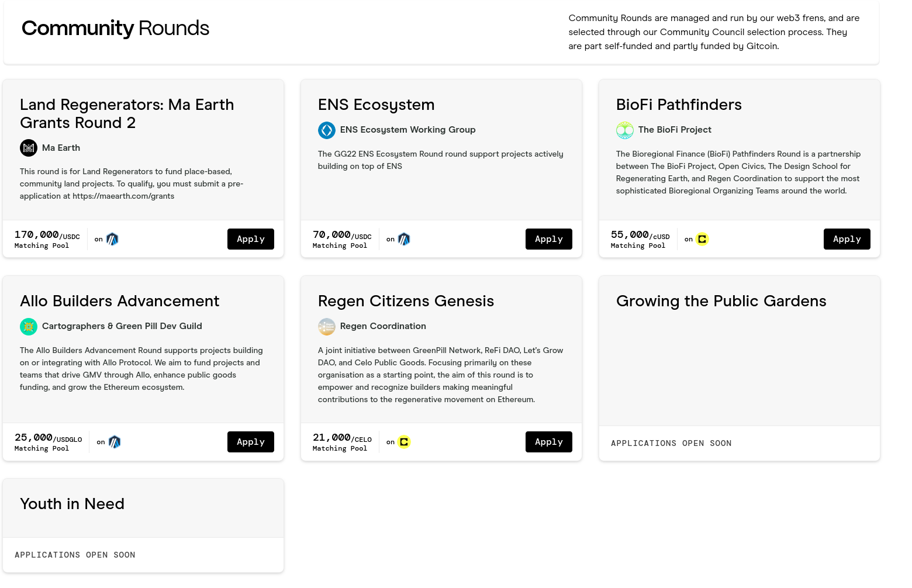Viewport: 912px width, 588px height.
Task: Click the Community Rounds intro paragraph
Action: pos(714,32)
